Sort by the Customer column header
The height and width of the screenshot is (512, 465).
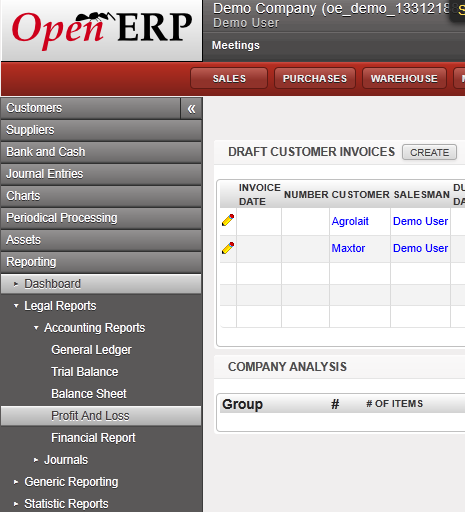(360, 195)
